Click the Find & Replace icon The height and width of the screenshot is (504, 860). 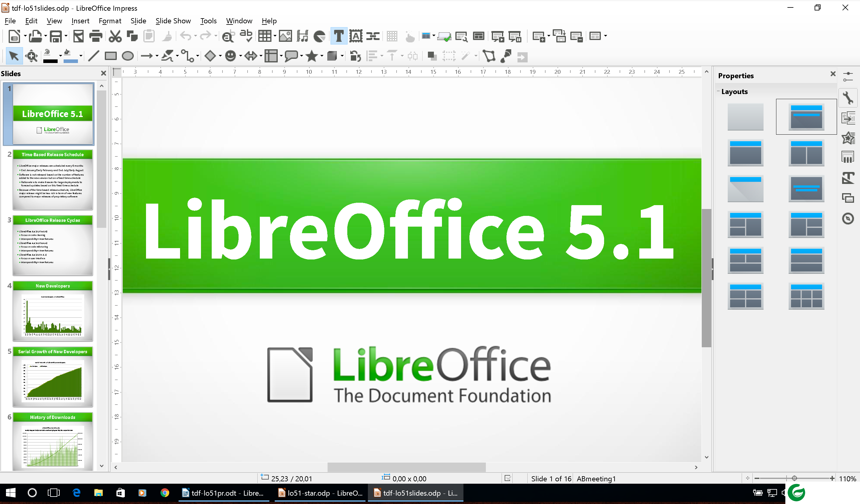click(x=228, y=36)
